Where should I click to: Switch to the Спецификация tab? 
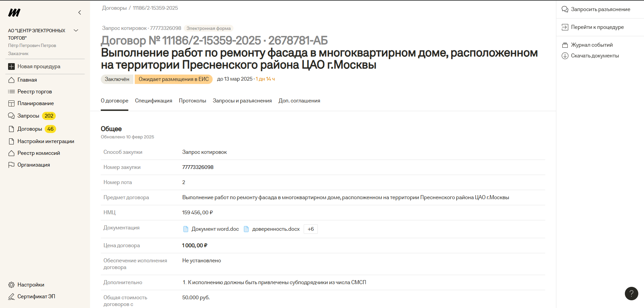(154, 101)
